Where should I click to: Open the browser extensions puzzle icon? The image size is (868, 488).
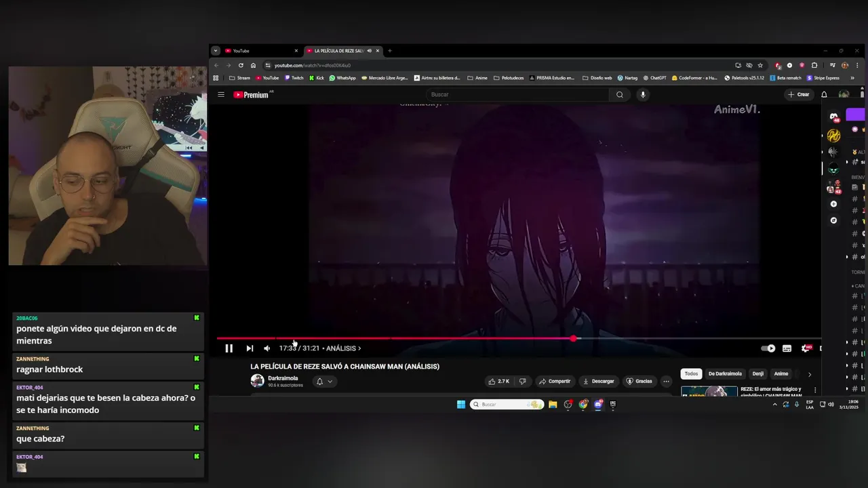coord(814,65)
